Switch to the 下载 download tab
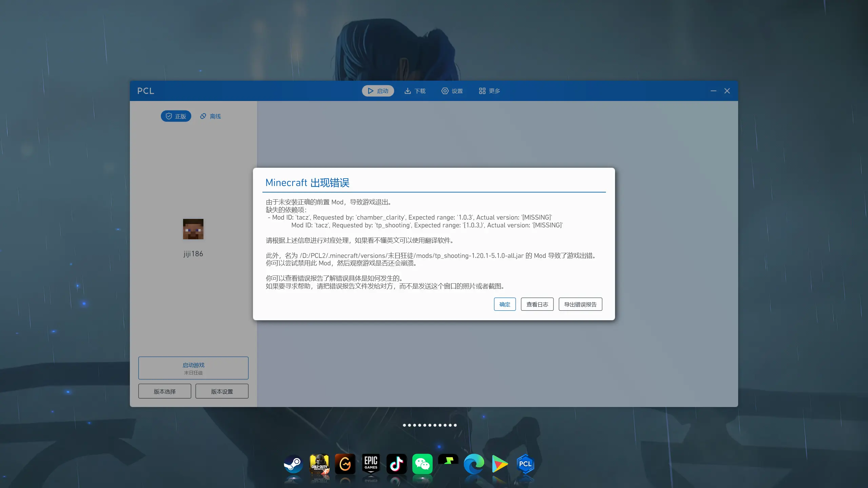The width and height of the screenshot is (868, 488). pos(415,91)
